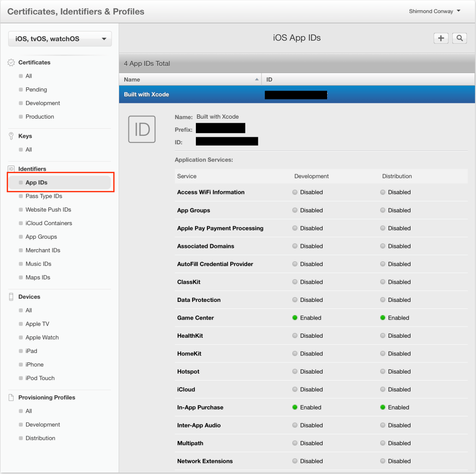The width and height of the screenshot is (476, 474).
Task: Open Distribution provisioning profiles link
Action: click(40, 438)
